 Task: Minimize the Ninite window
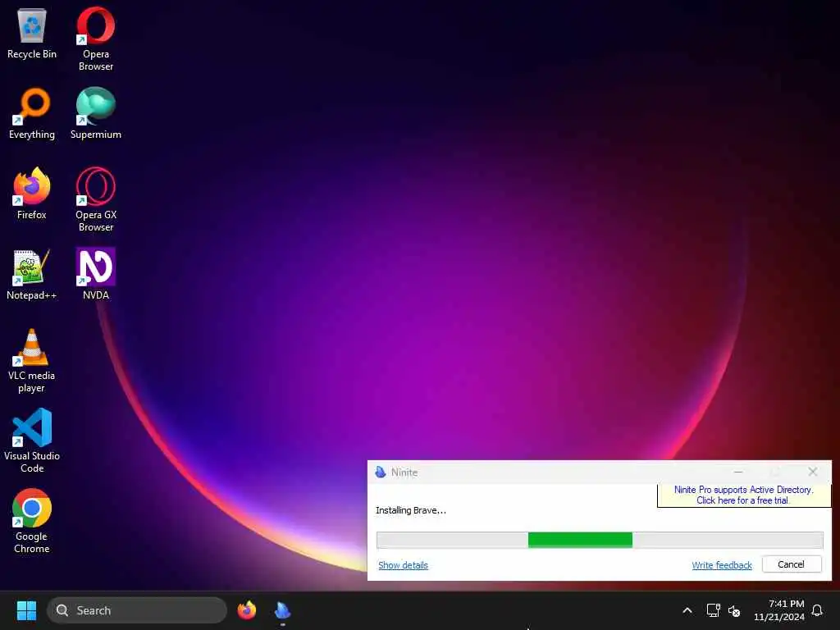point(738,472)
